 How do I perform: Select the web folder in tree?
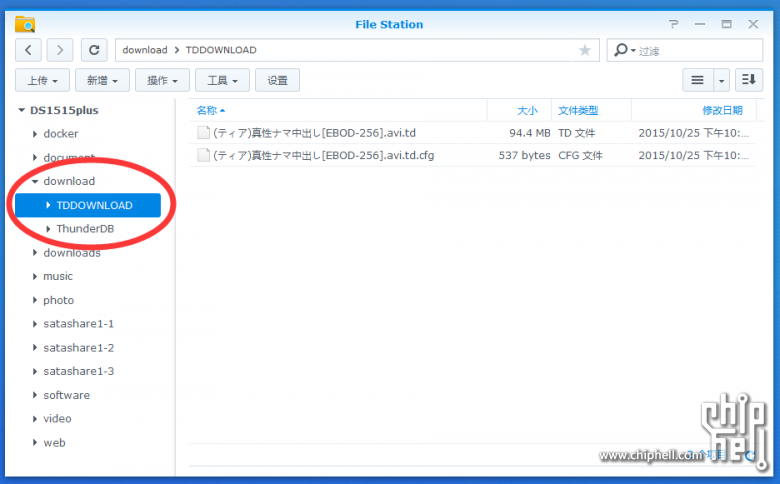pyautogui.click(x=54, y=443)
